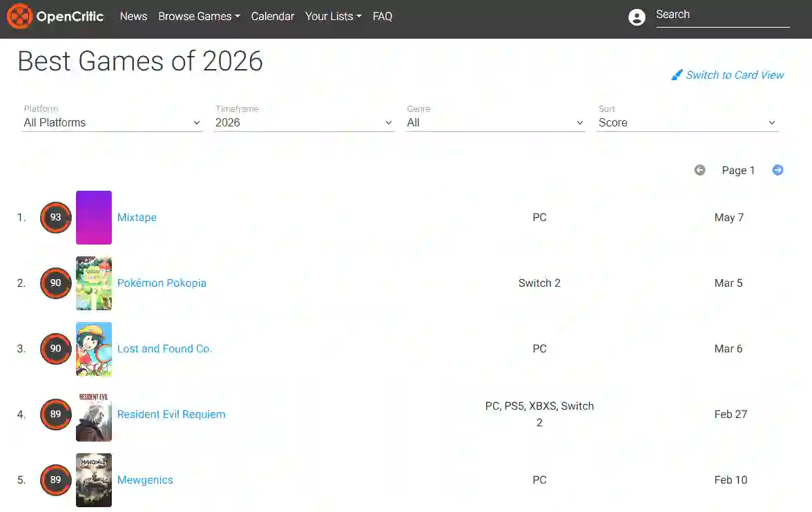Image resolution: width=812 pixels, height=512 pixels.
Task: Click the May 7 release date
Action: [x=728, y=218]
